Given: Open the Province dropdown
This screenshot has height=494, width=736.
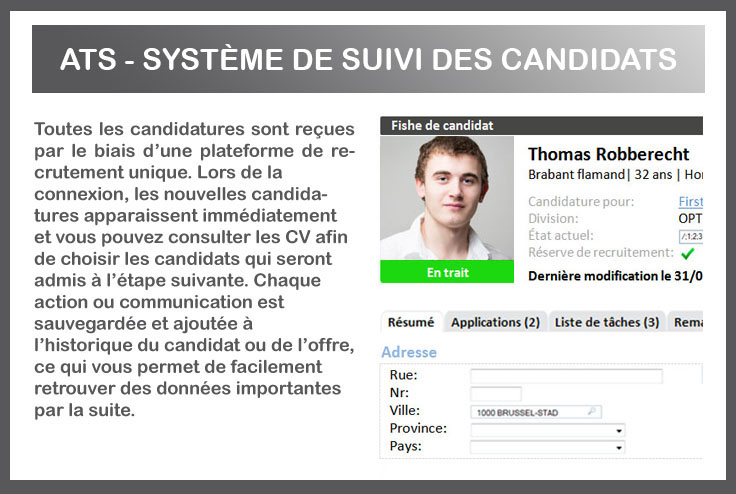Looking at the screenshot, I should tap(620, 430).
